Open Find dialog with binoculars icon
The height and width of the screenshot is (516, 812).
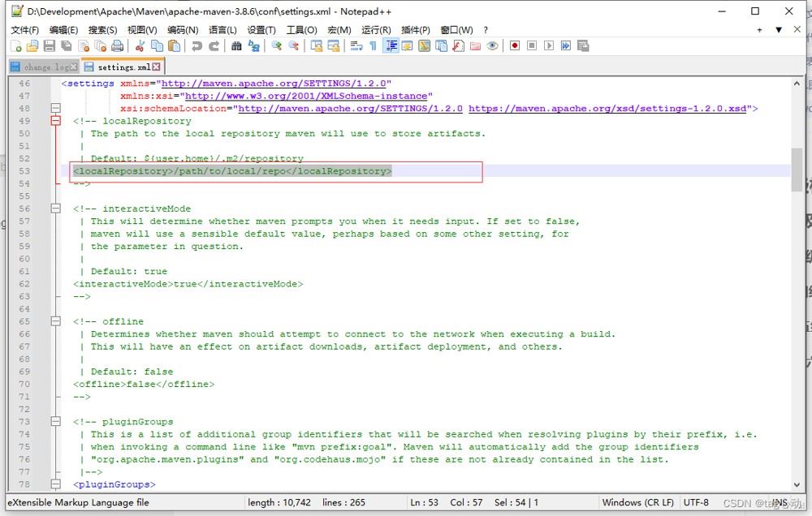(236, 46)
